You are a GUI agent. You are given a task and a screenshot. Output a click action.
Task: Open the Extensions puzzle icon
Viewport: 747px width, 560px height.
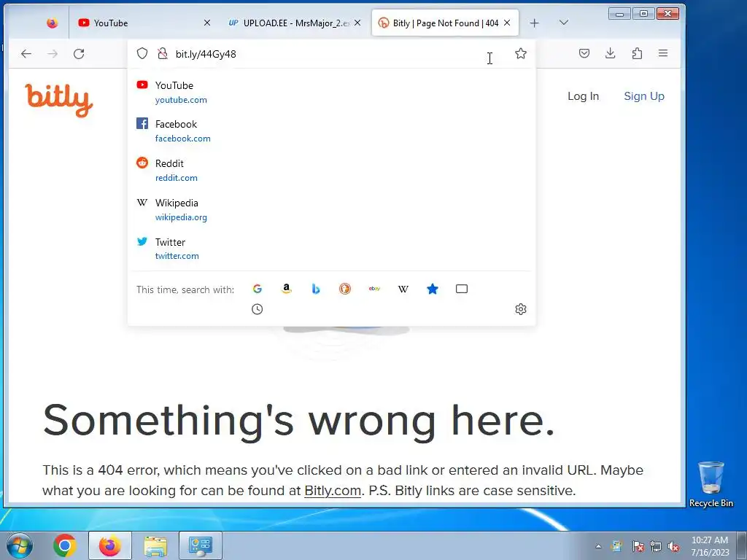point(637,53)
